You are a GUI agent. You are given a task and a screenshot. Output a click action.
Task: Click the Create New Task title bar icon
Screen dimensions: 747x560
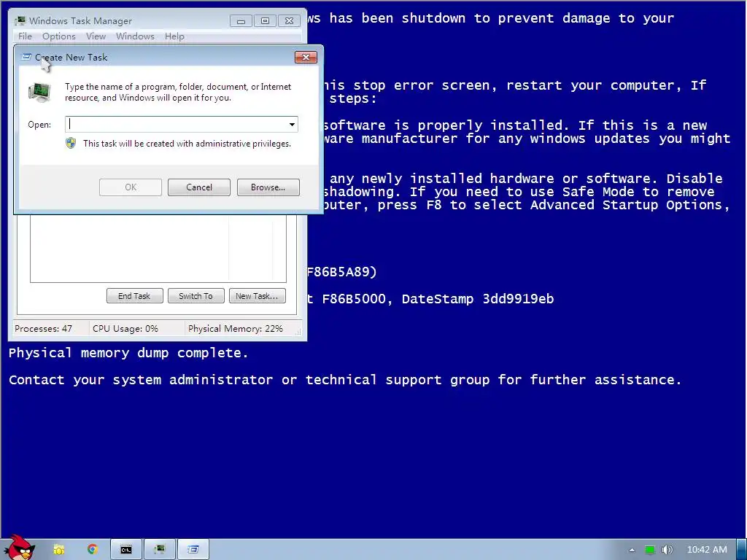27,57
